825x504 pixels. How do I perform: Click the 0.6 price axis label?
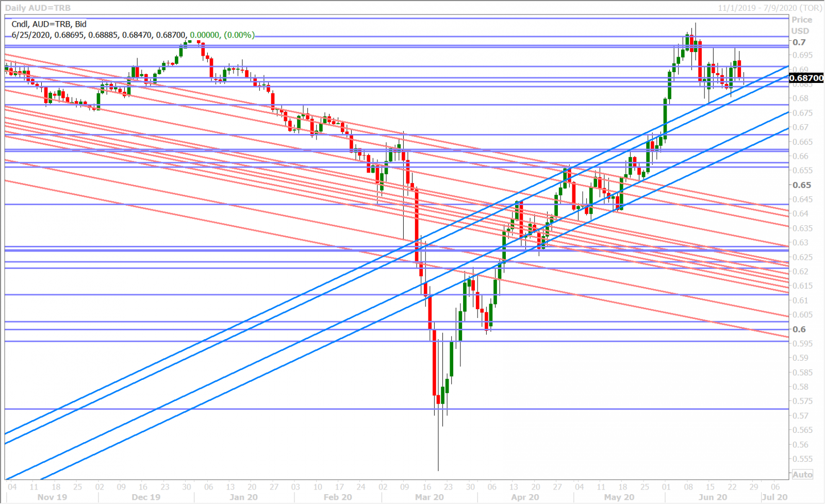click(799, 329)
